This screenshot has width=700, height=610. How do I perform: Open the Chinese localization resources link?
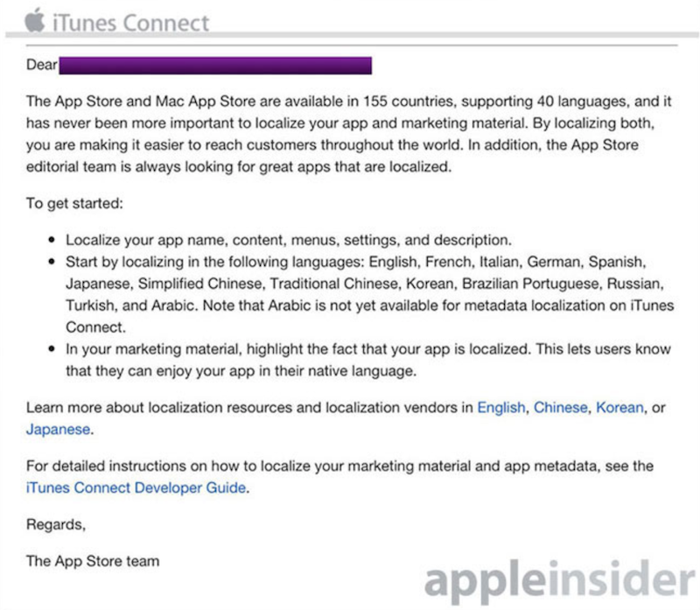pyautogui.click(x=560, y=408)
